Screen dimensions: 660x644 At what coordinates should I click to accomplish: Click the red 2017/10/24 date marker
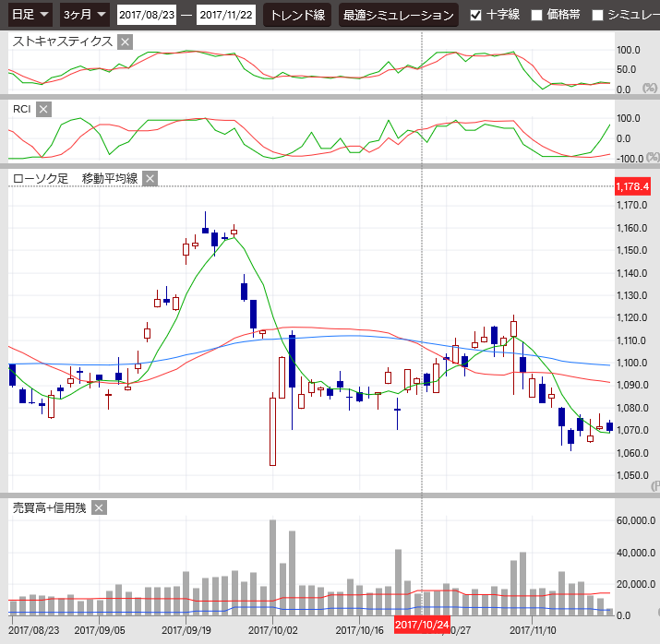422,625
